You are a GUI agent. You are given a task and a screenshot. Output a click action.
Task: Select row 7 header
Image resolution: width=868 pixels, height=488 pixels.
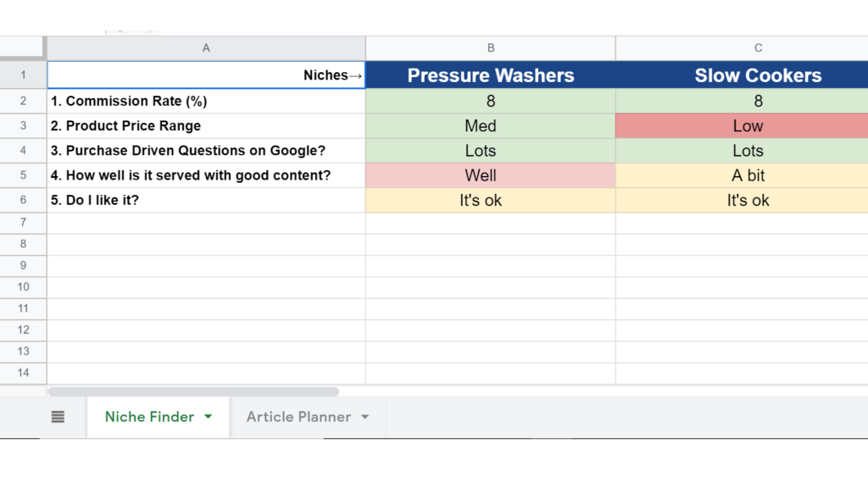pyautogui.click(x=23, y=223)
